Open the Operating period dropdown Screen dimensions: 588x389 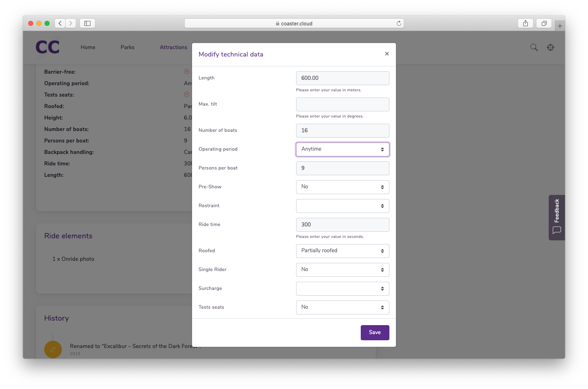342,149
